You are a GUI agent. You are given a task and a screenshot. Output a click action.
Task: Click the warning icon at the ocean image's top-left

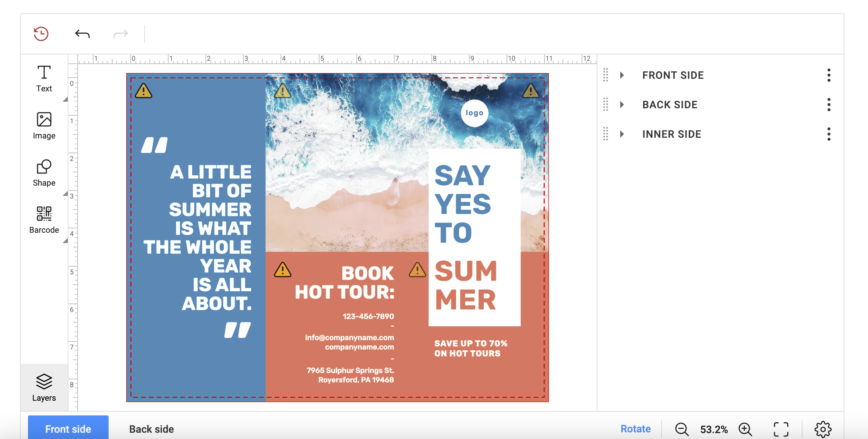[283, 91]
